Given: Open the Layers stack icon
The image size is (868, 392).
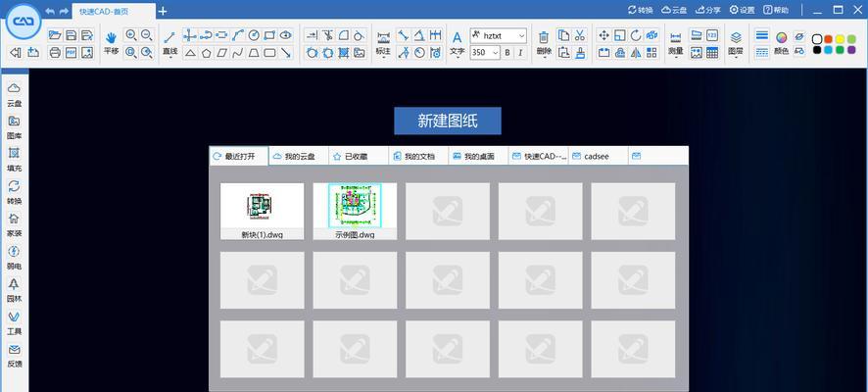Looking at the screenshot, I should (736, 37).
